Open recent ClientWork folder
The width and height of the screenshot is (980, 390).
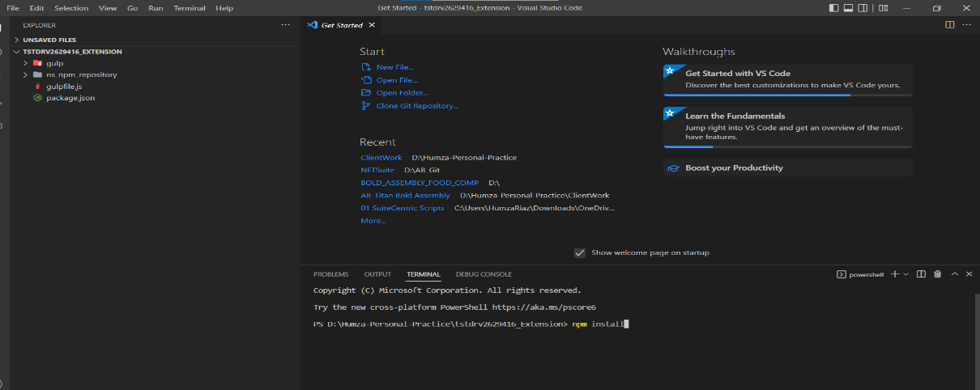[x=381, y=158]
